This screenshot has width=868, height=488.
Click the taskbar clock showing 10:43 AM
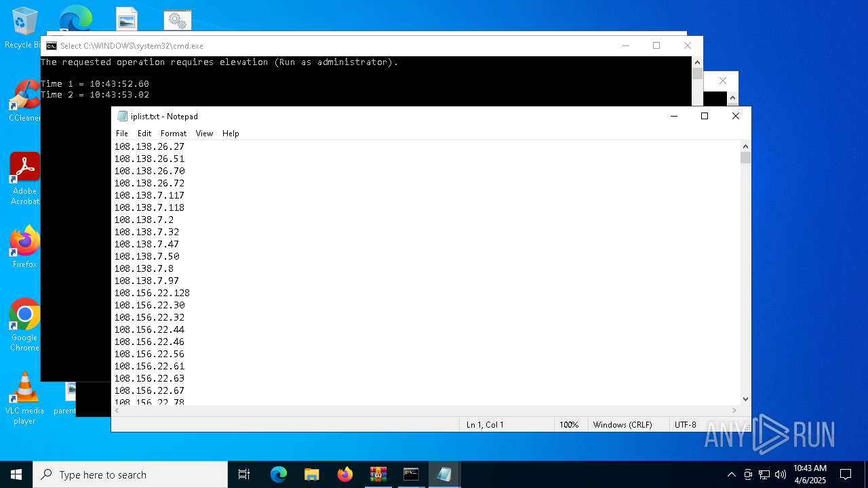810,474
